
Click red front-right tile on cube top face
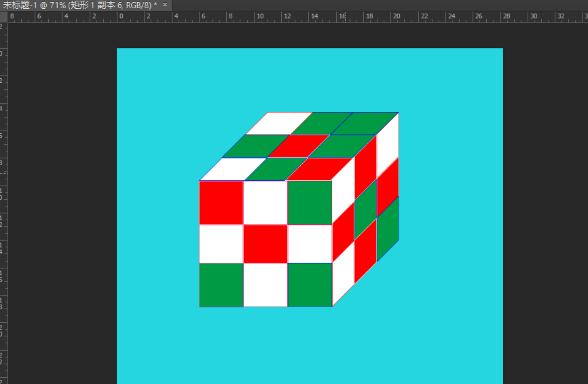click(x=319, y=169)
